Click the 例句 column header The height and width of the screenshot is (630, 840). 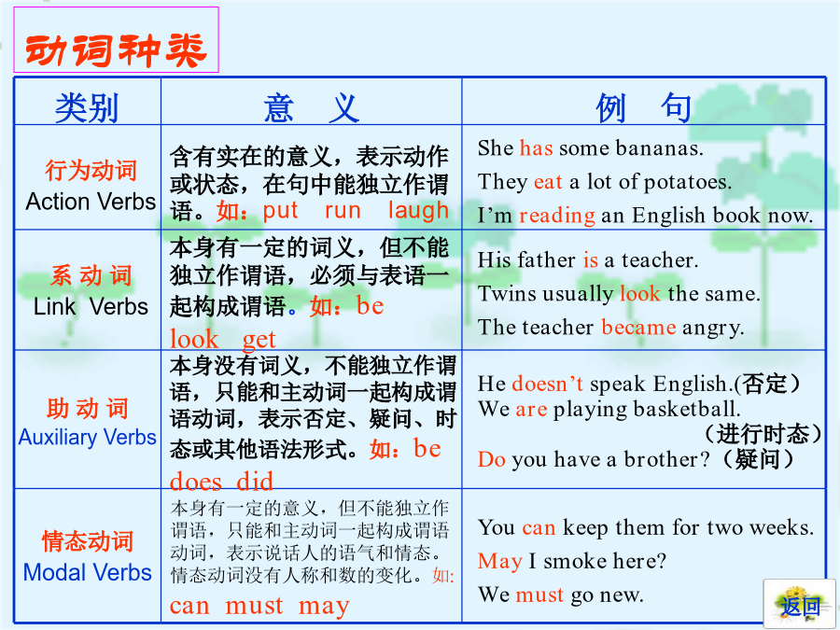click(x=644, y=107)
